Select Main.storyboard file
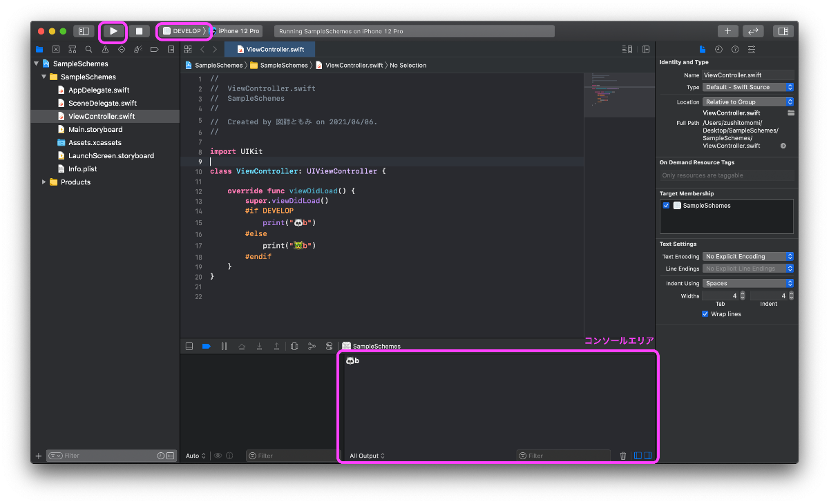This screenshot has width=829, height=504. 95,130
